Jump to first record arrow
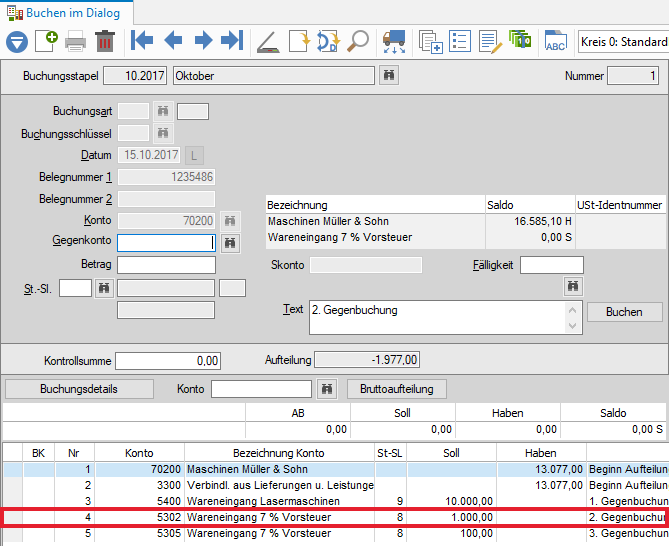This screenshot has height=546, width=669. click(x=142, y=41)
